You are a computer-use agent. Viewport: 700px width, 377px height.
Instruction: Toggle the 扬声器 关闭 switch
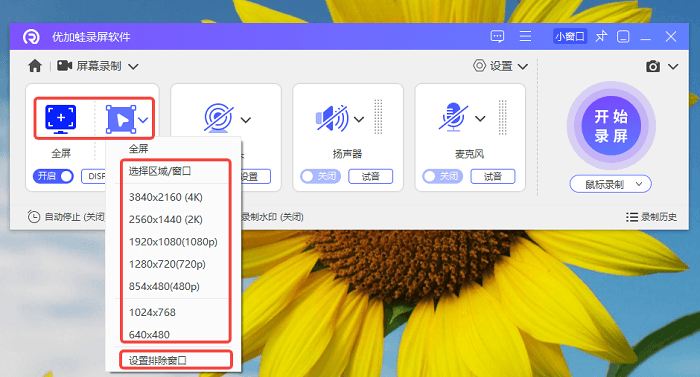[321, 176]
